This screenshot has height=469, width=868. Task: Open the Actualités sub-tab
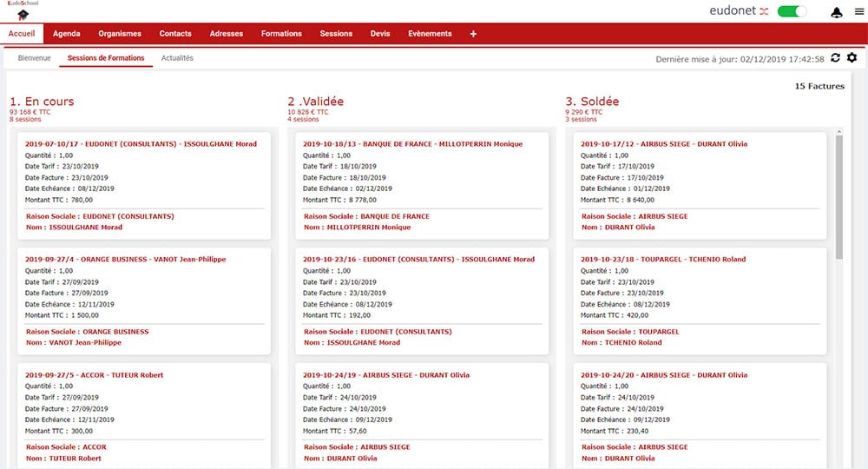click(177, 57)
